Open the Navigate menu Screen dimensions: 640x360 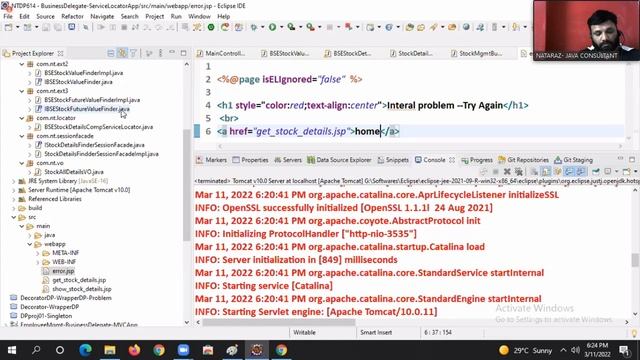point(102,16)
